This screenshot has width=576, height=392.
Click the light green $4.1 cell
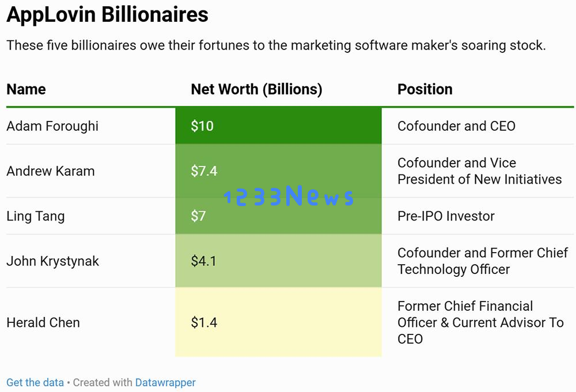(278, 261)
